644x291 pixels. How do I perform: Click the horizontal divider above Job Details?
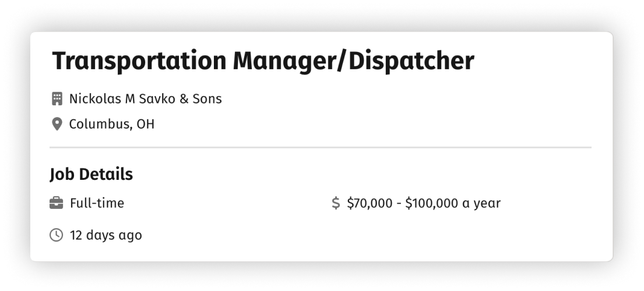[x=321, y=148]
